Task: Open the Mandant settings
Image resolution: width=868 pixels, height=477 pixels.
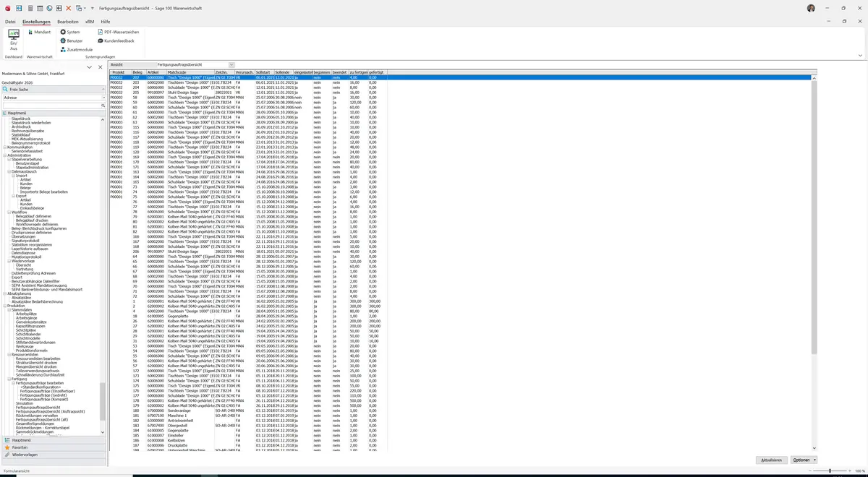Action: click(38, 32)
